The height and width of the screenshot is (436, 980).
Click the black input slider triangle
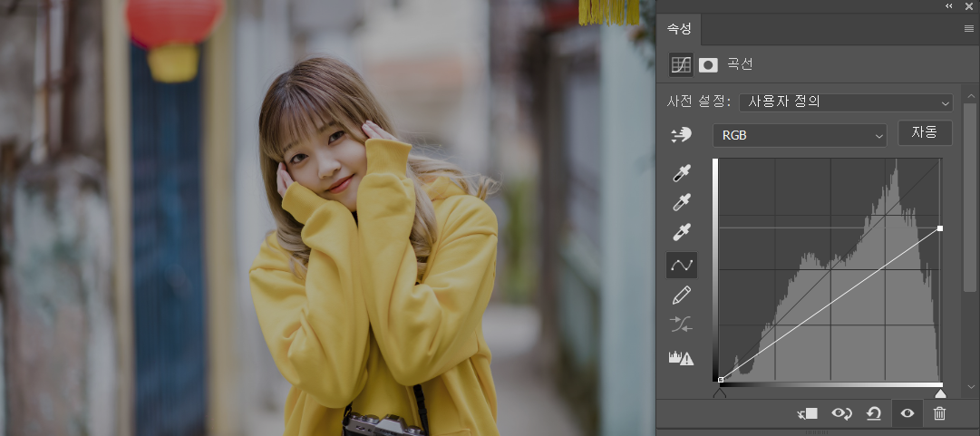pyautogui.click(x=720, y=393)
